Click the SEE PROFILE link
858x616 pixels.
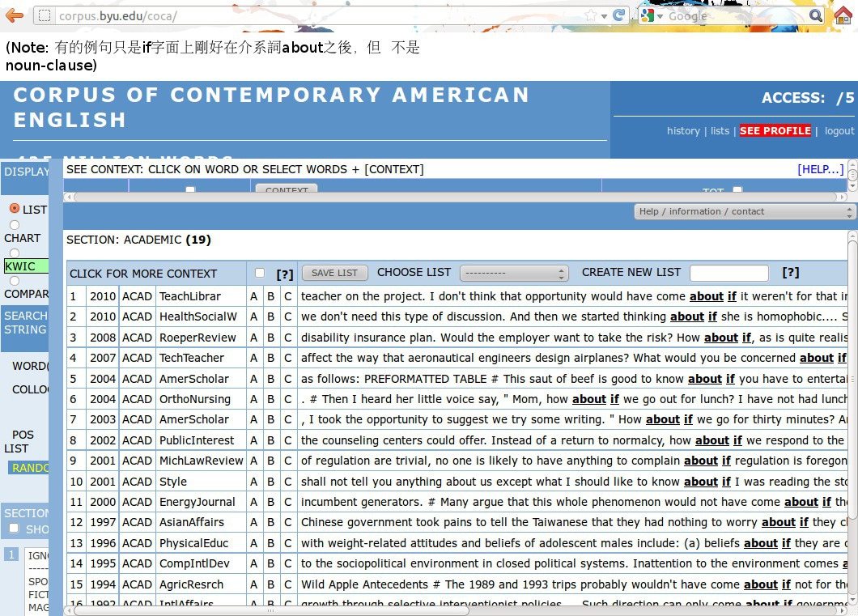point(775,131)
